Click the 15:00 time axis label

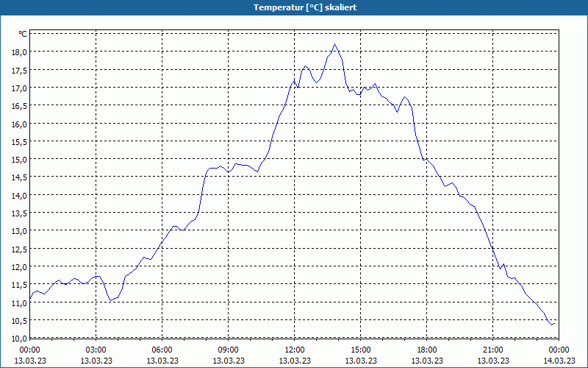tap(361, 350)
